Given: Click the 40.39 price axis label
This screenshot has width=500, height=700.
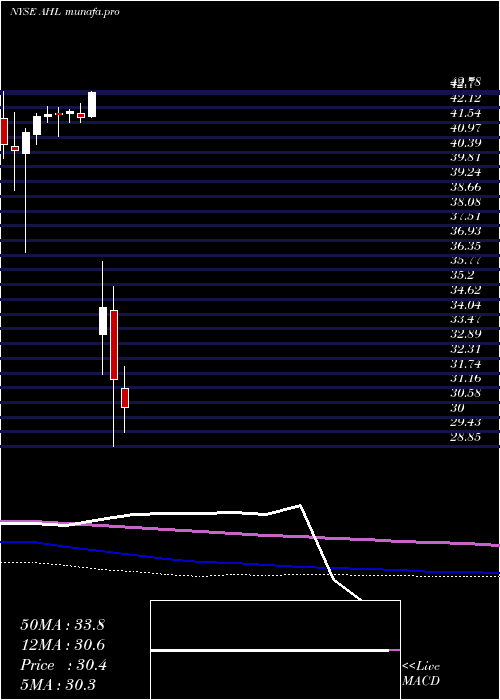Looking at the screenshot, I should 466,143.
